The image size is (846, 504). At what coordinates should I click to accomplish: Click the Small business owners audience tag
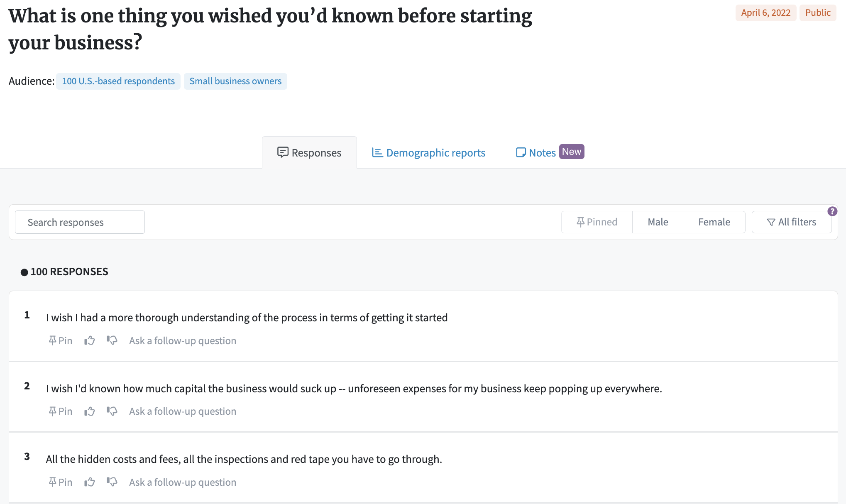(235, 81)
